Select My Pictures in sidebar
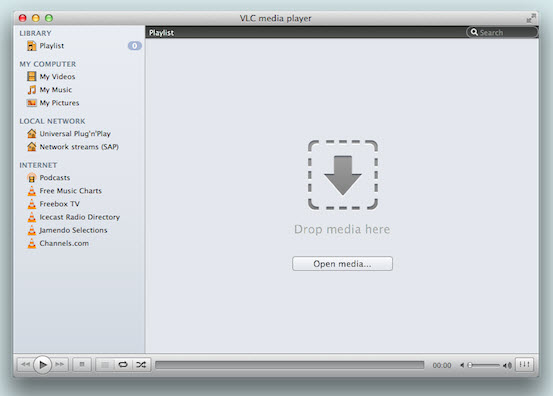553x396 pixels. (59, 103)
